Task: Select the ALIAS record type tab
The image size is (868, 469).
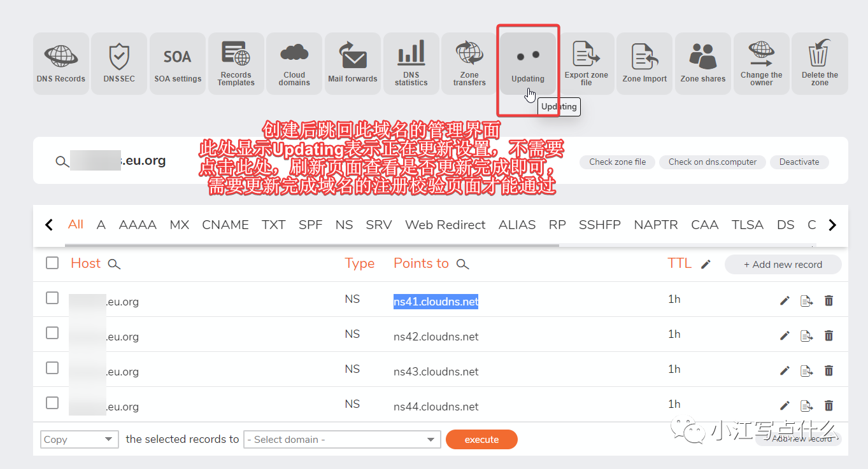Action: click(x=517, y=225)
